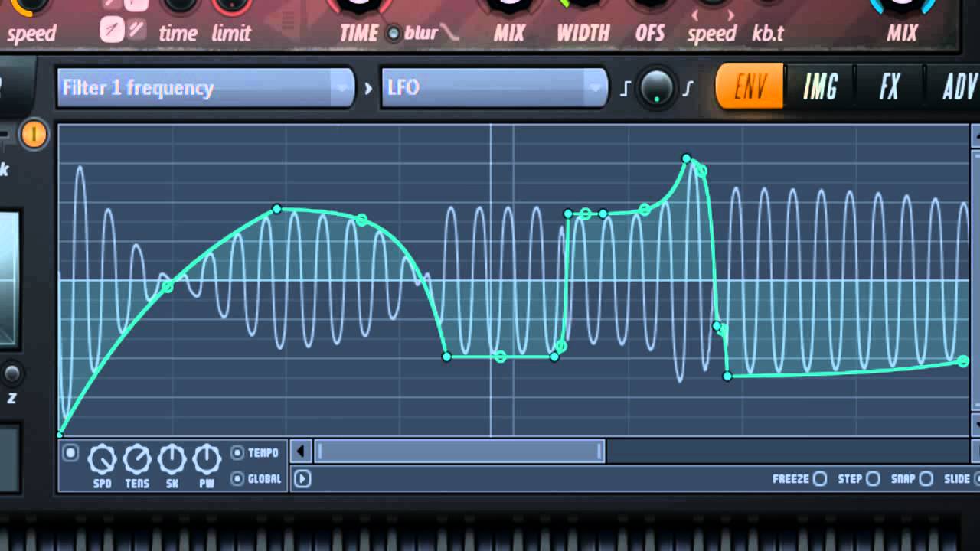The height and width of the screenshot is (551, 980).
Task: Click the WIDTH label
Action: tap(583, 34)
